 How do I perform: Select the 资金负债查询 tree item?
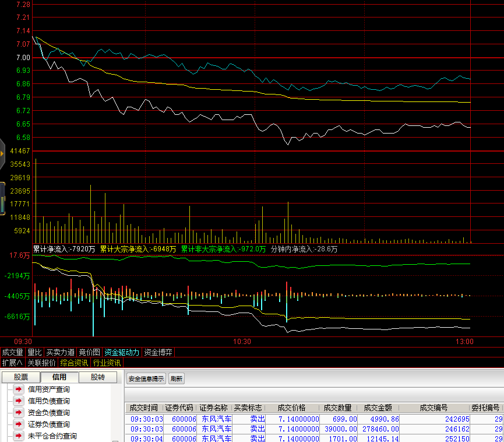[x=48, y=412]
